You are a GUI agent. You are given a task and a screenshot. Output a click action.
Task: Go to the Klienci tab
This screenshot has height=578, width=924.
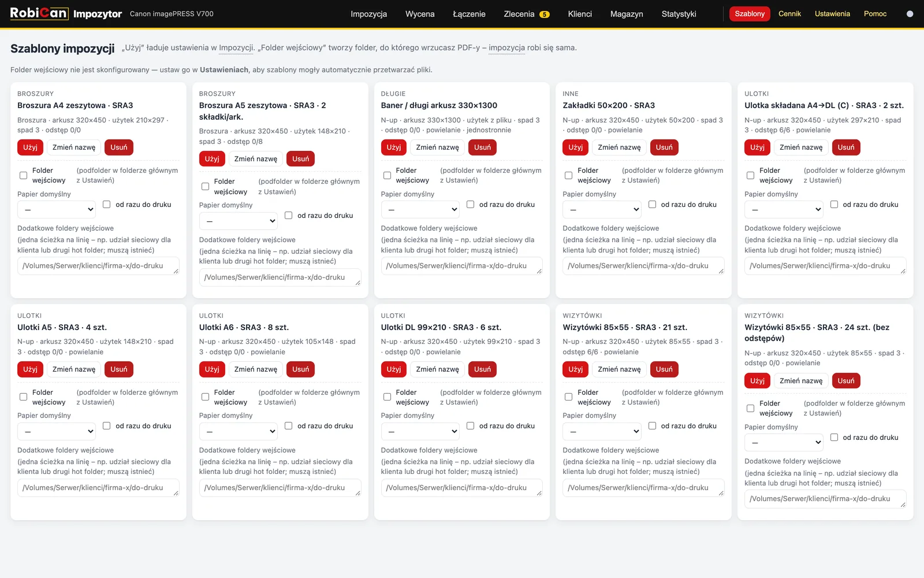580,14
